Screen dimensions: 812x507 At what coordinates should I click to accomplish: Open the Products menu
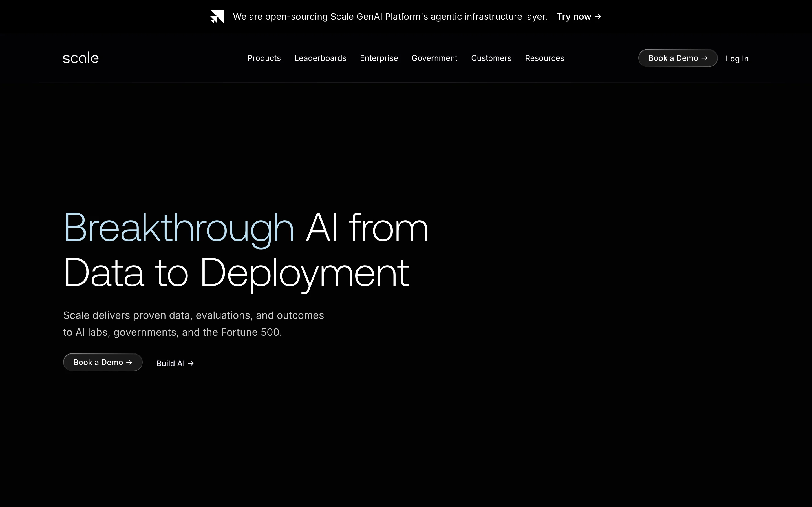coord(264,58)
